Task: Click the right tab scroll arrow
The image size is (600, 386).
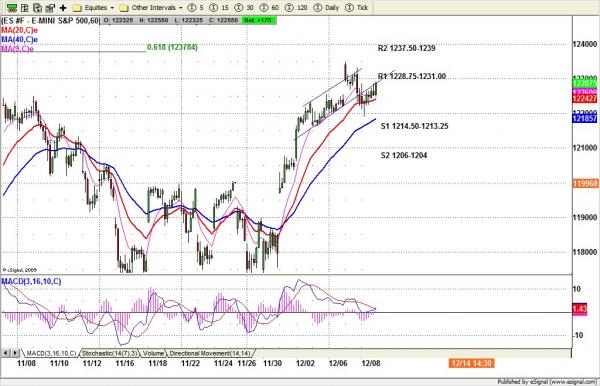Action: [x=15, y=353]
